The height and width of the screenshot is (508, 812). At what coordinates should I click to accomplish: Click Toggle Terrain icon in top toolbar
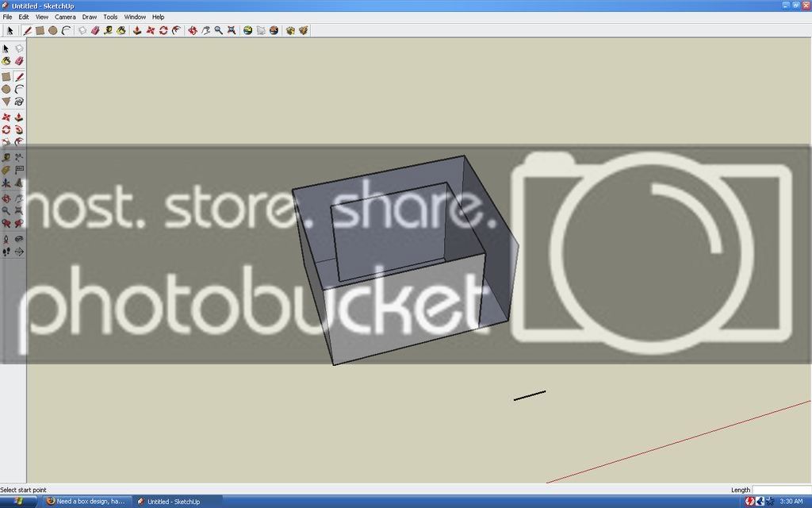tap(261, 31)
